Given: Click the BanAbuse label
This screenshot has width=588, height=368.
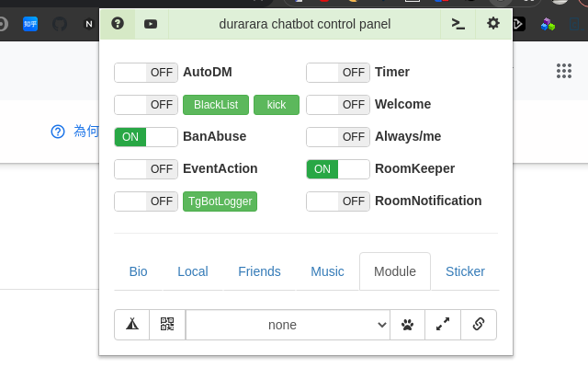Looking at the screenshot, I should (214, 137).
